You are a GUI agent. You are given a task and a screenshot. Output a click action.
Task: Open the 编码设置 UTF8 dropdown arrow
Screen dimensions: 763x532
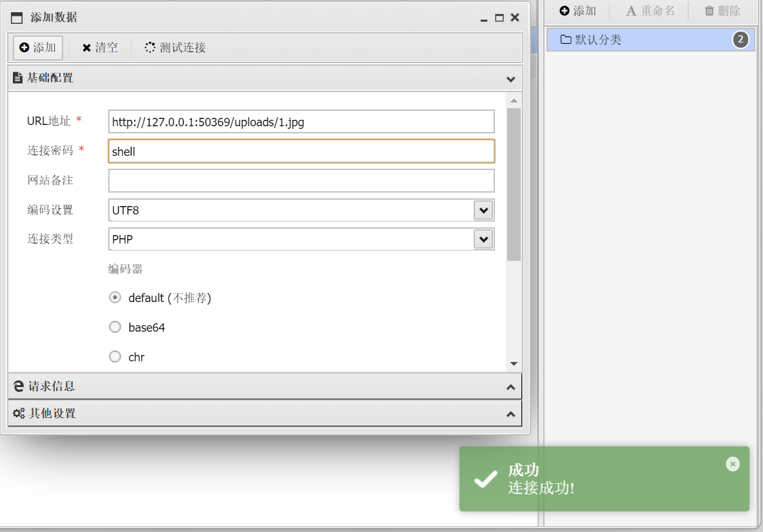pos(483,210)
